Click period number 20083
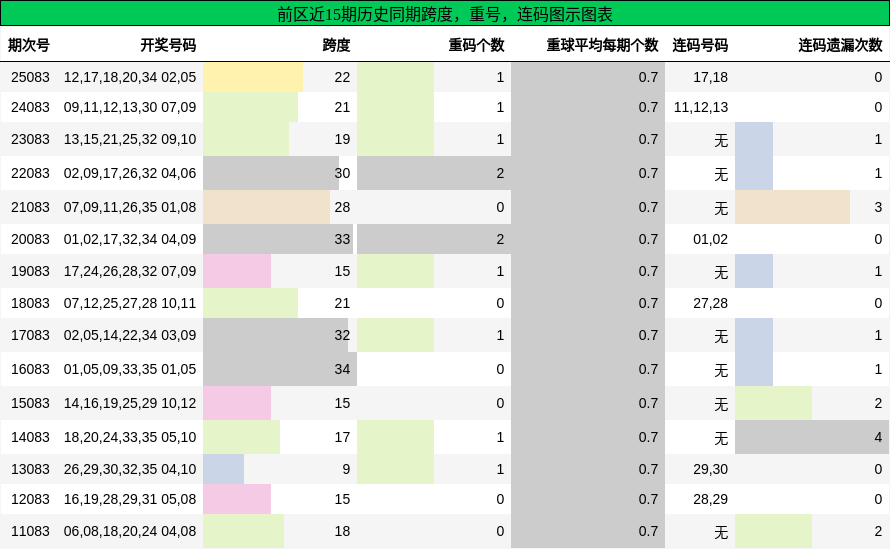Image resolution: width=890 pixels, height=549 pixels. coord(30,239)
